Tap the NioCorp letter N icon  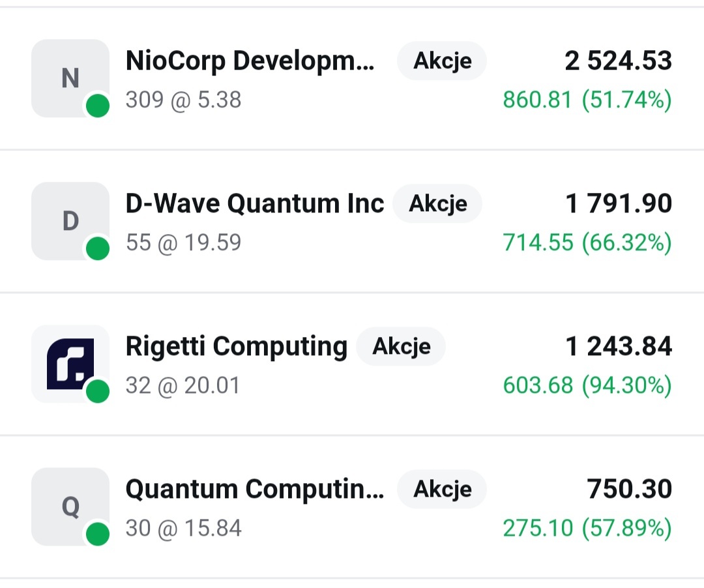point(70,78)
